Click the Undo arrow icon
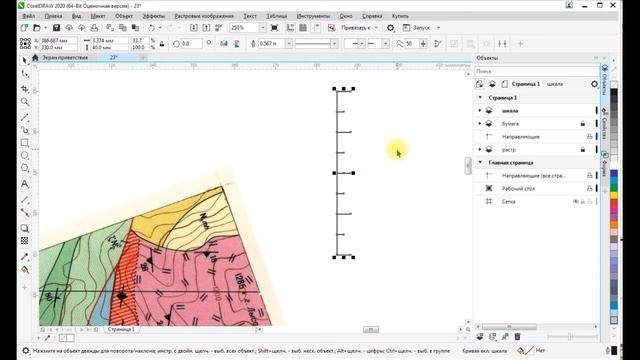 click(151, 28)
